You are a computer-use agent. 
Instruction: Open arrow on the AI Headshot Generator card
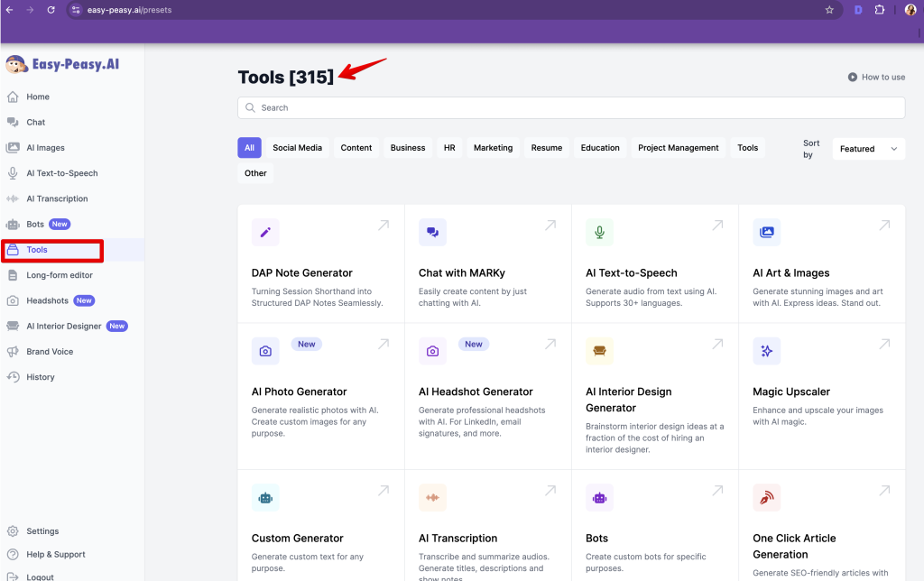[550, 345]
